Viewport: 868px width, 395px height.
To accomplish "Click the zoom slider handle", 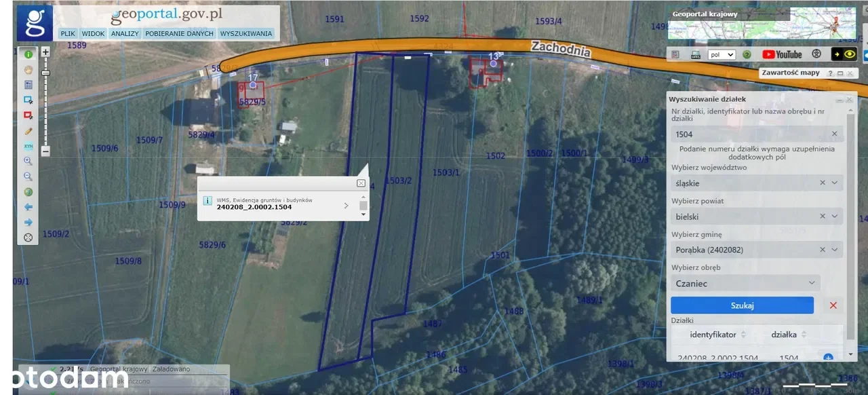I will (45, 73).
